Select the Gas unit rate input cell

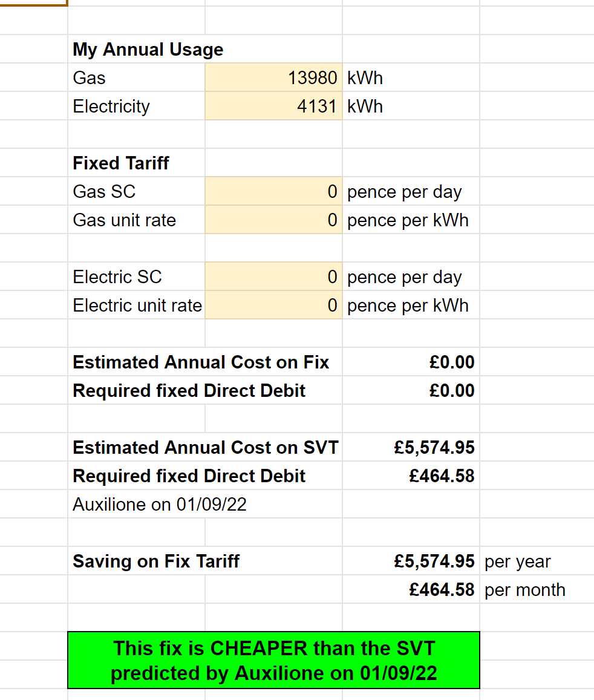coord(273,220)
